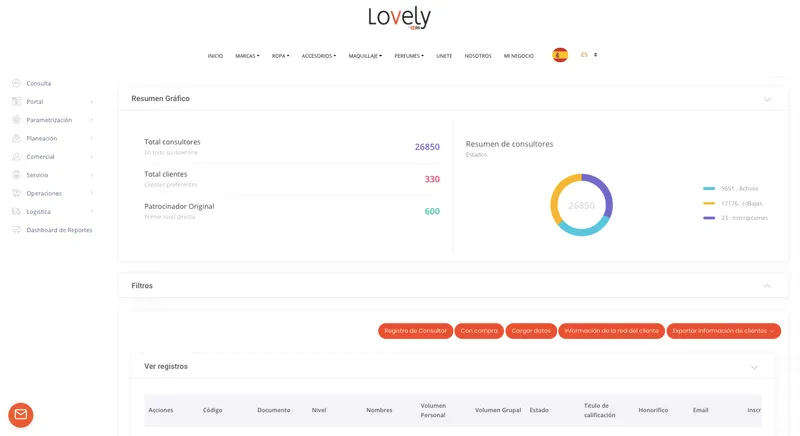Click the Portal sidebar icon
The width and height of the screenshot is (800, 436).
(16, 101)
